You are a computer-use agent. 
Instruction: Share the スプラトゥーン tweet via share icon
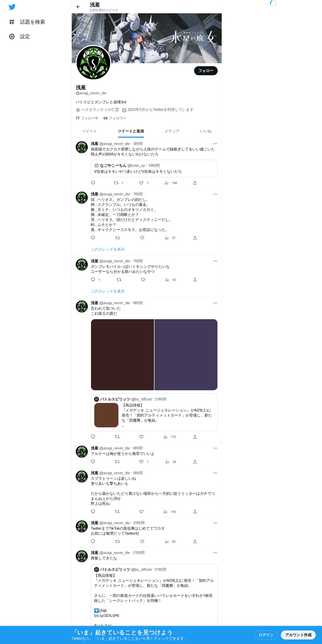point(195,512)
